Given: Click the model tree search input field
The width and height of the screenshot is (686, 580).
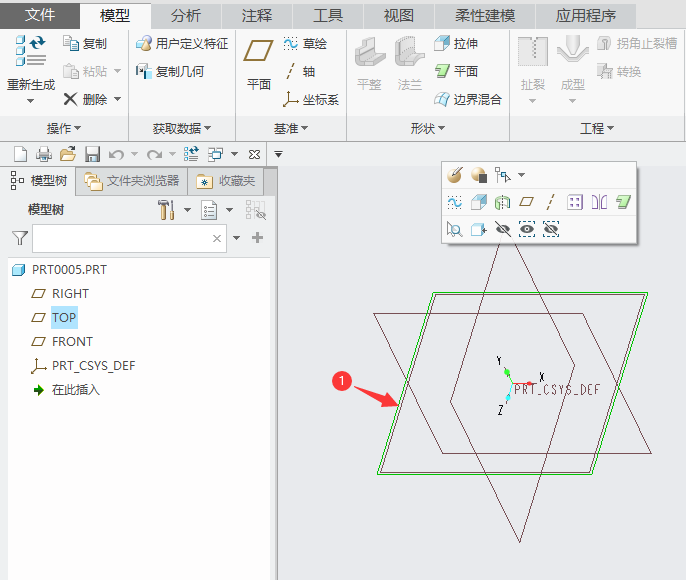Looking at the screenshot, I should (130, 238).
